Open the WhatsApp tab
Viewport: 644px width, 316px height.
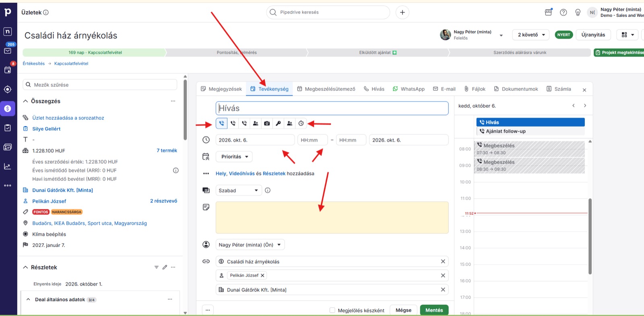[x=409, y=89]
